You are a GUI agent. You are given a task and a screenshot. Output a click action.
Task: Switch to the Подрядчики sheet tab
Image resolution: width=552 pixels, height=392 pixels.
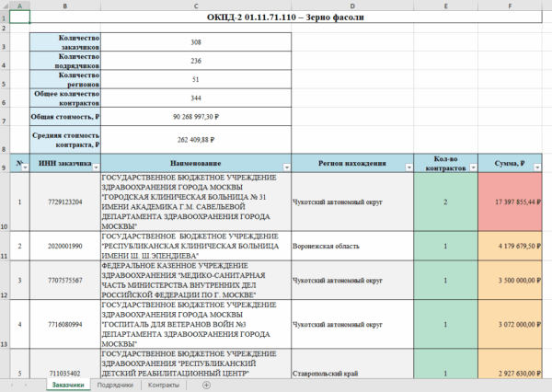click(115, 385)
